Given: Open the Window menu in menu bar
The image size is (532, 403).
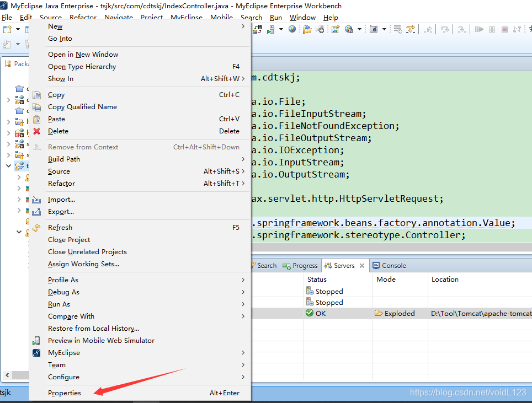Looking at the screenshot, I should [302, 18].
